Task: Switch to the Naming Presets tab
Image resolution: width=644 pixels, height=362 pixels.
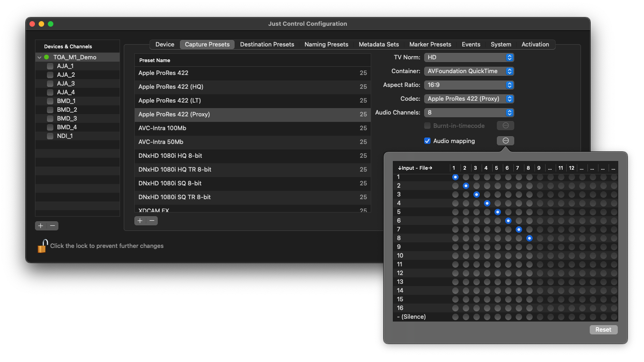Action: coord(326,45)
